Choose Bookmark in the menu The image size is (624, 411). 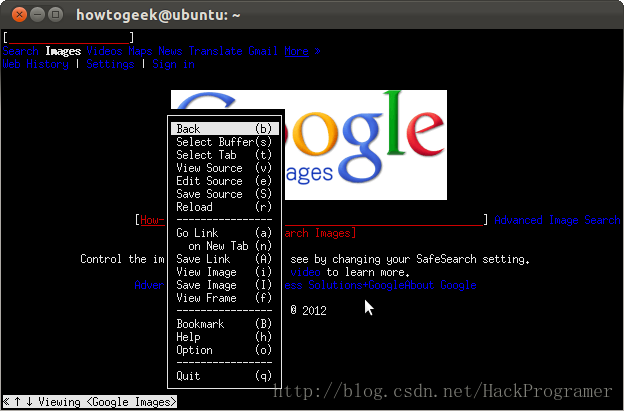(x=225, y=324)
